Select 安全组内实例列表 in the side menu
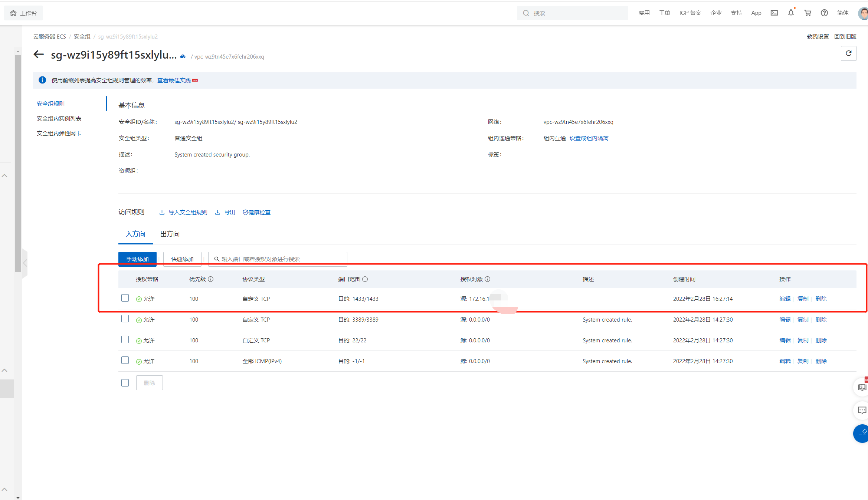This screenshot has height=500, width=868. (x=59, y=118)
